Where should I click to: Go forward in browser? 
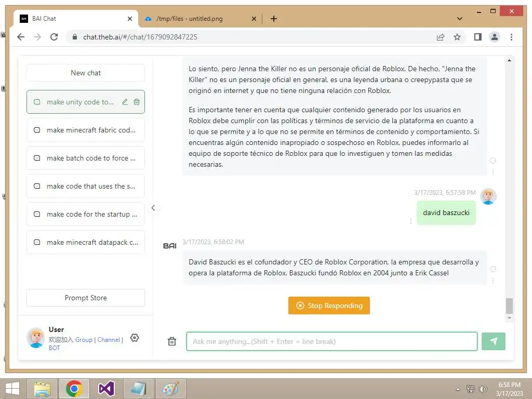pyautogui.click(x=37, y=37)
